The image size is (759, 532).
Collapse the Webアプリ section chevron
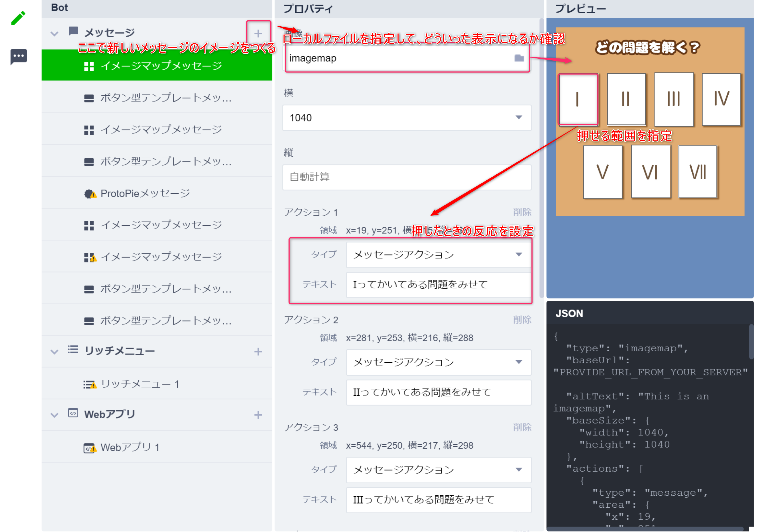[x=54, y=415]
